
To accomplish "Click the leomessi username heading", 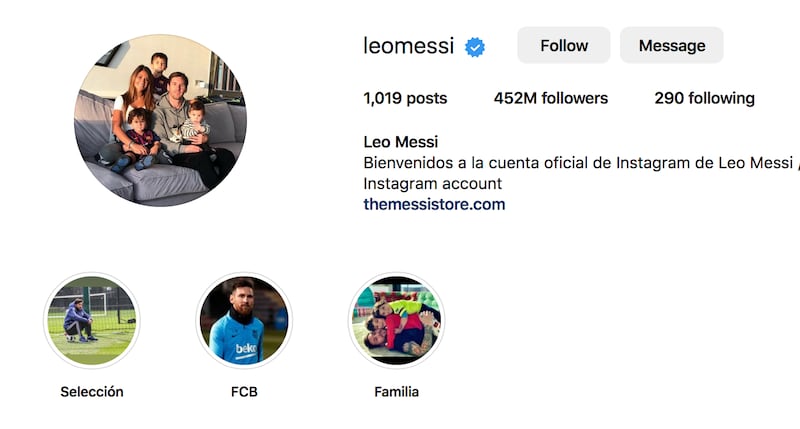I will (408, 46).
